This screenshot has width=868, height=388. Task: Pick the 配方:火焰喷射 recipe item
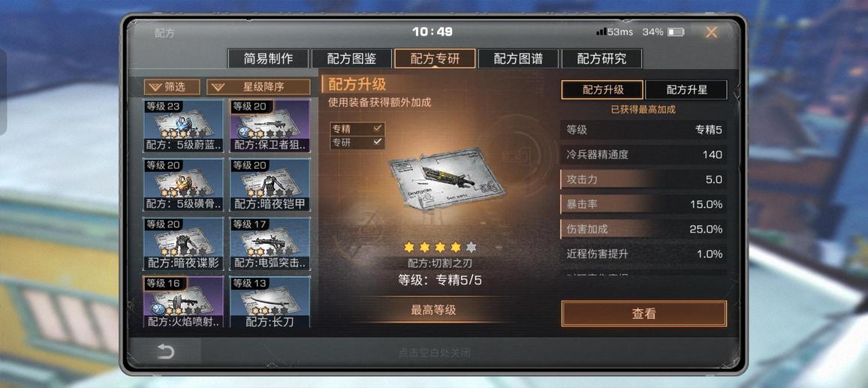[x=184, y=302]
